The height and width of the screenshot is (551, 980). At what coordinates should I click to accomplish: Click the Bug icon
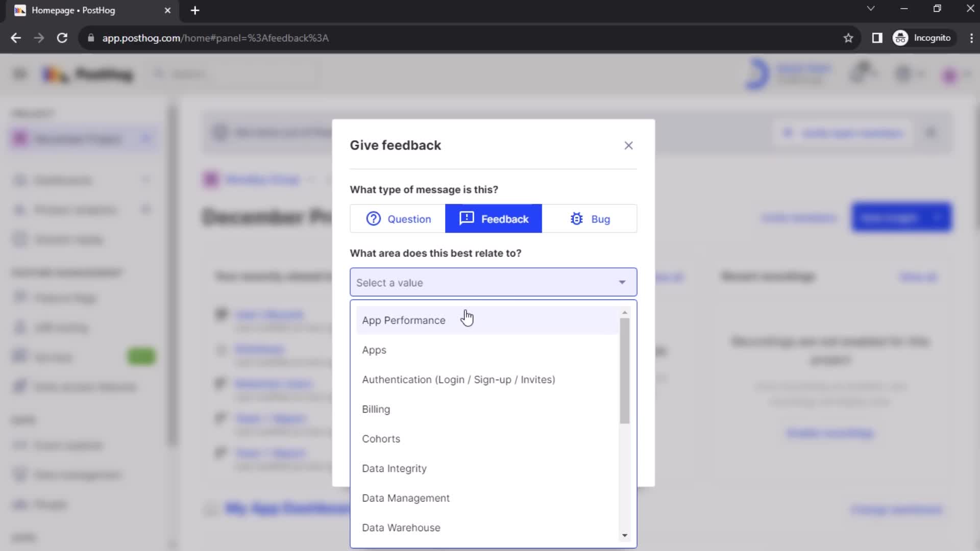click(576, 219)
